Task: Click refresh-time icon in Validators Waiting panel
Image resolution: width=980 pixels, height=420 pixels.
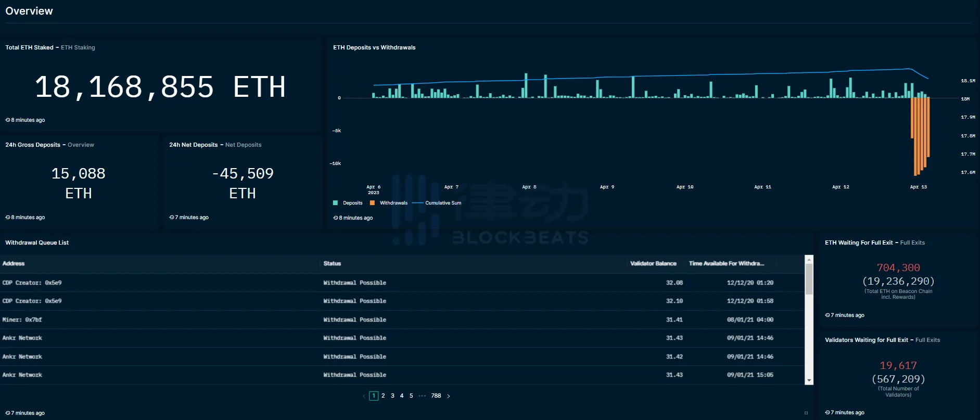Action: (828, 413)
